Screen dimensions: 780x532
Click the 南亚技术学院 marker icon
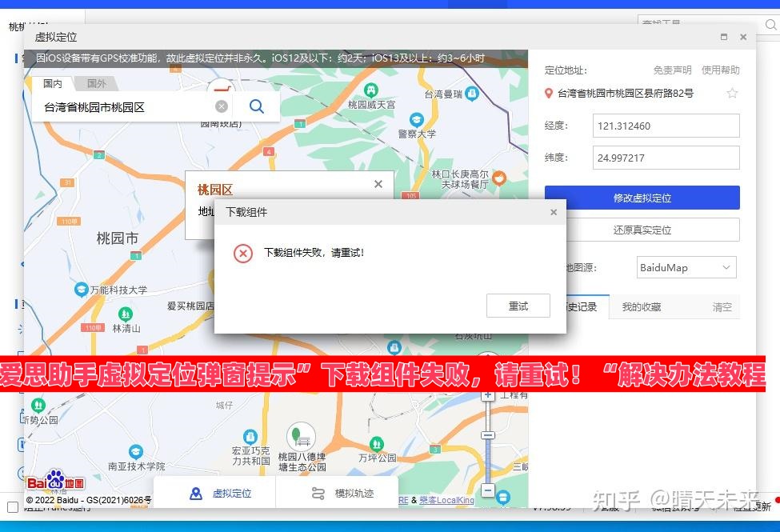136,451
